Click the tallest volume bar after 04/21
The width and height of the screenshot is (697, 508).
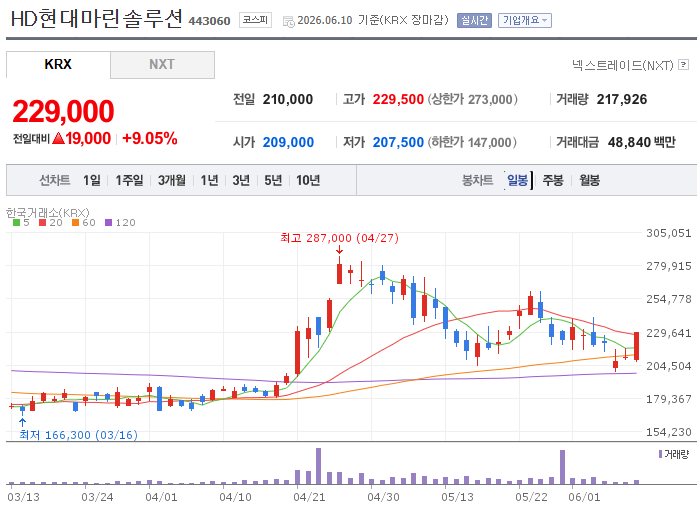point(318,466)
